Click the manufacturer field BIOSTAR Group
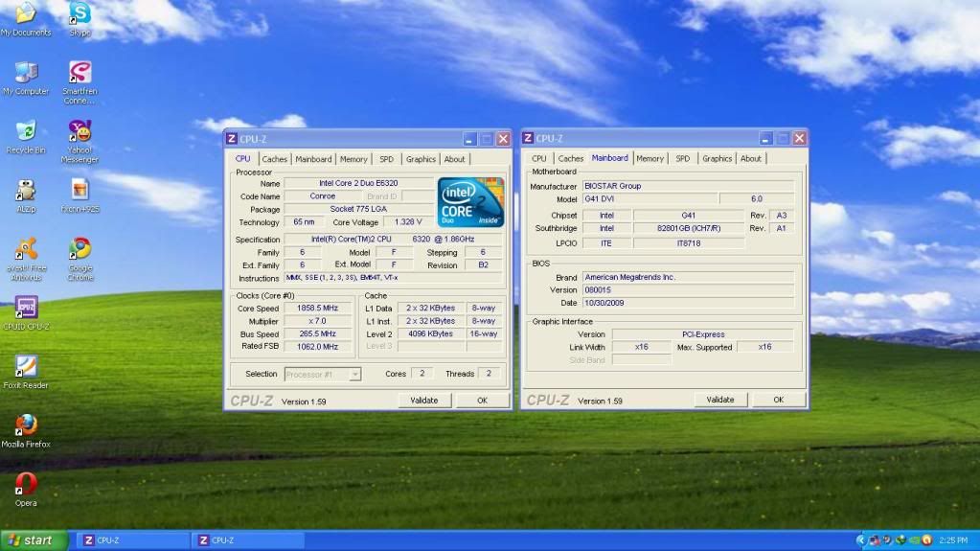The height and width of the screenshot is (551, 980). click(688, 186)
